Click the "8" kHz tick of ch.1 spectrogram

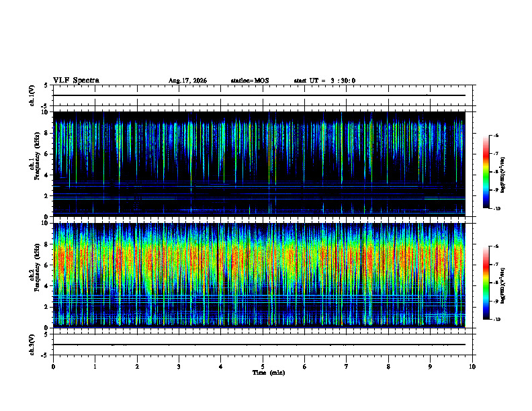46,133
